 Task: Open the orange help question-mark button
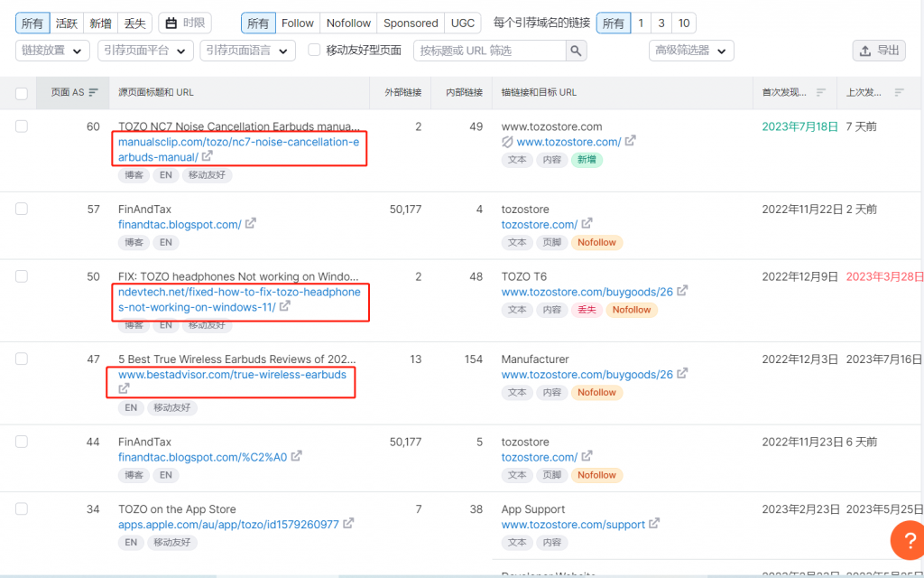click(x=908, y=540)
